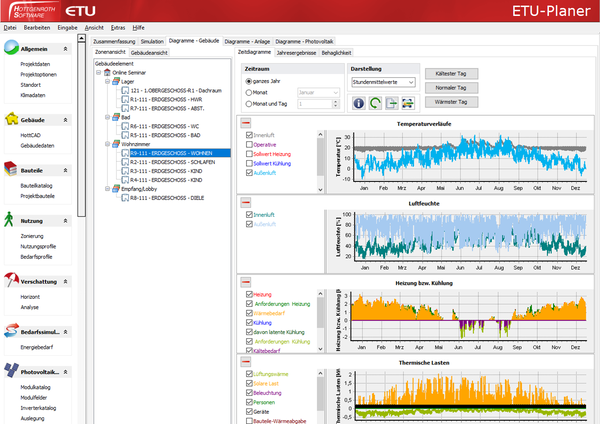Click the Wärmster Tag button
This screenshot has height=424, width=600.
(x=451, y=102)
